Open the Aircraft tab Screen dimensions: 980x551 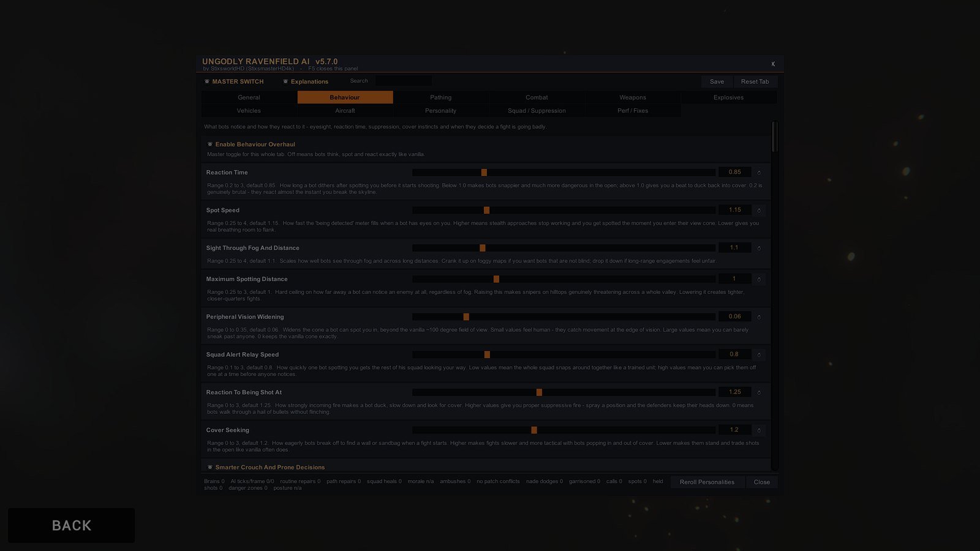point(345,111)
